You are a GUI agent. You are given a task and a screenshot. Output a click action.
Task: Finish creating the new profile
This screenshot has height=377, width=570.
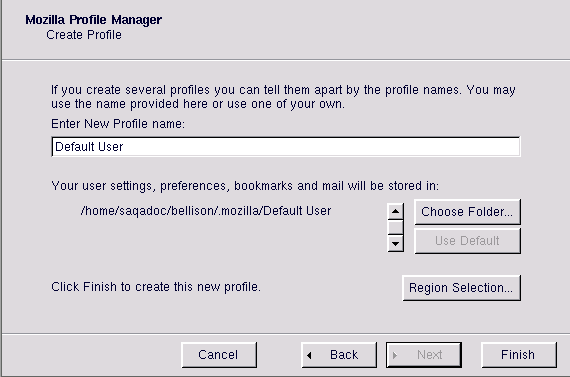click(519, 355)
